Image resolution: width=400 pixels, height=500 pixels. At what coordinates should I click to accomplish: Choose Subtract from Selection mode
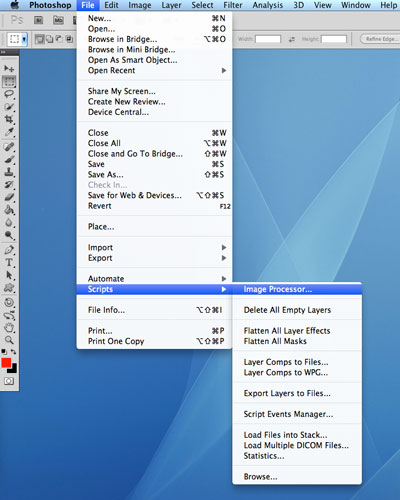(59, 39)
